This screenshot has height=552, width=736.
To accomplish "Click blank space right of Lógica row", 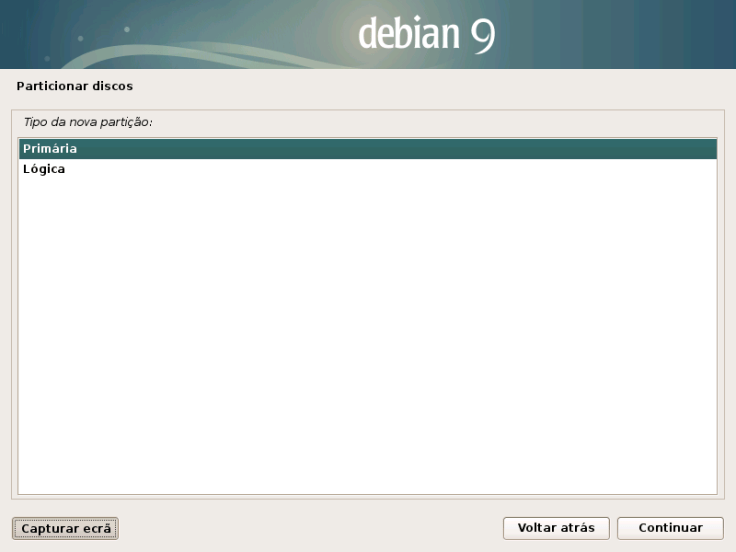I will [x=400, y=169].
